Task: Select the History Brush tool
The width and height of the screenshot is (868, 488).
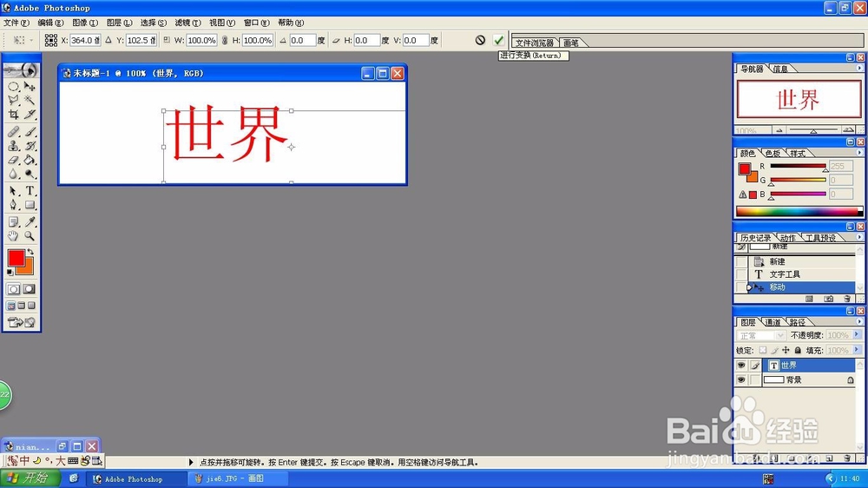Action: point(30,146)
